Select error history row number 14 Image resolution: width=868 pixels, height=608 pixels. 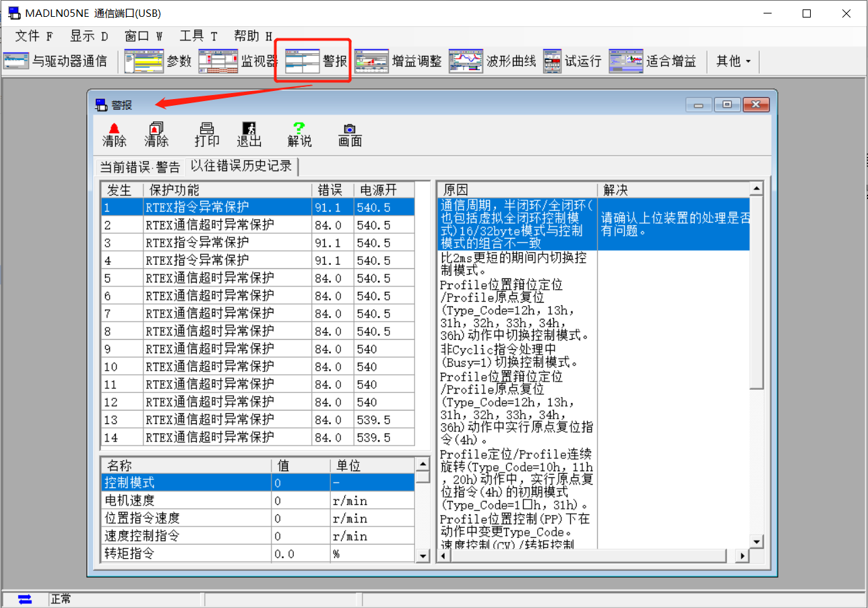tap(257, 437)
